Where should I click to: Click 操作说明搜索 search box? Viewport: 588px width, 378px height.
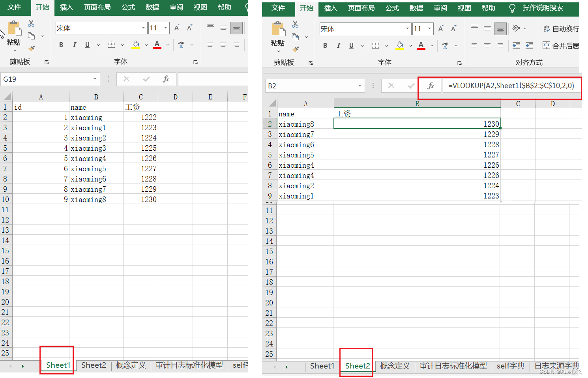click(x=543, y=8)
